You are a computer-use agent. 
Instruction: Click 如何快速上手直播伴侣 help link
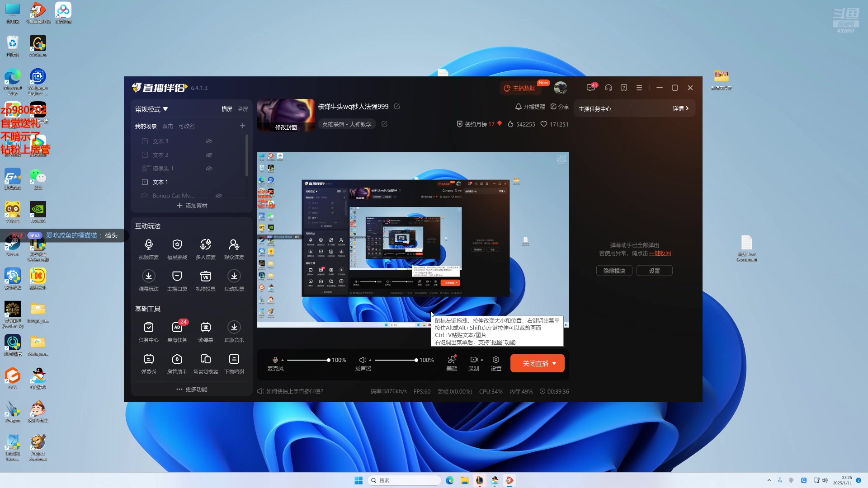290,391
